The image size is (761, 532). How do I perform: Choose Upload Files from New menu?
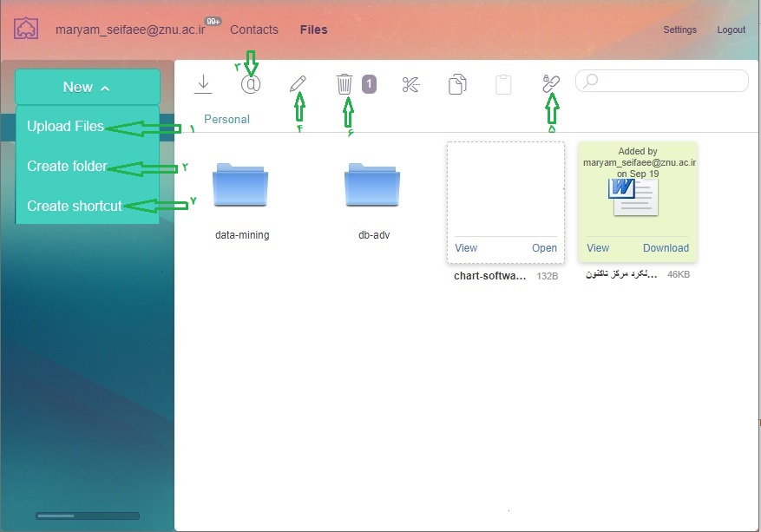coord(66,126)
